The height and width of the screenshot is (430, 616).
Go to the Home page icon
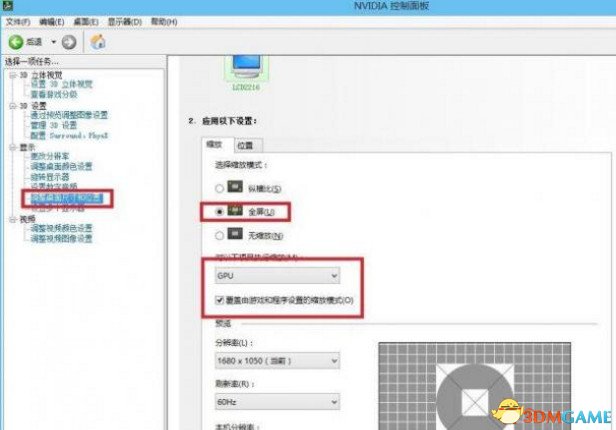98,42
